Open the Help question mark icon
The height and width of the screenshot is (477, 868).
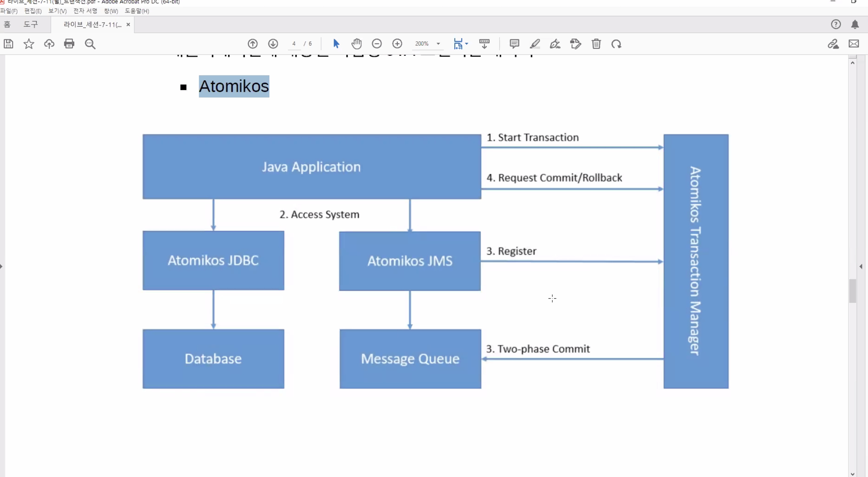tap(836, 24)
